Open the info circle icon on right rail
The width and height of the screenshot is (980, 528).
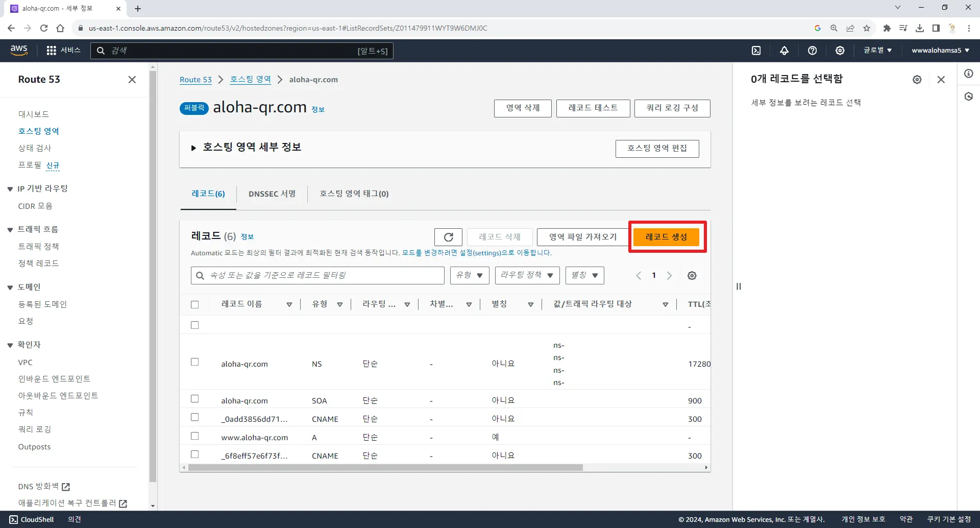969,74
